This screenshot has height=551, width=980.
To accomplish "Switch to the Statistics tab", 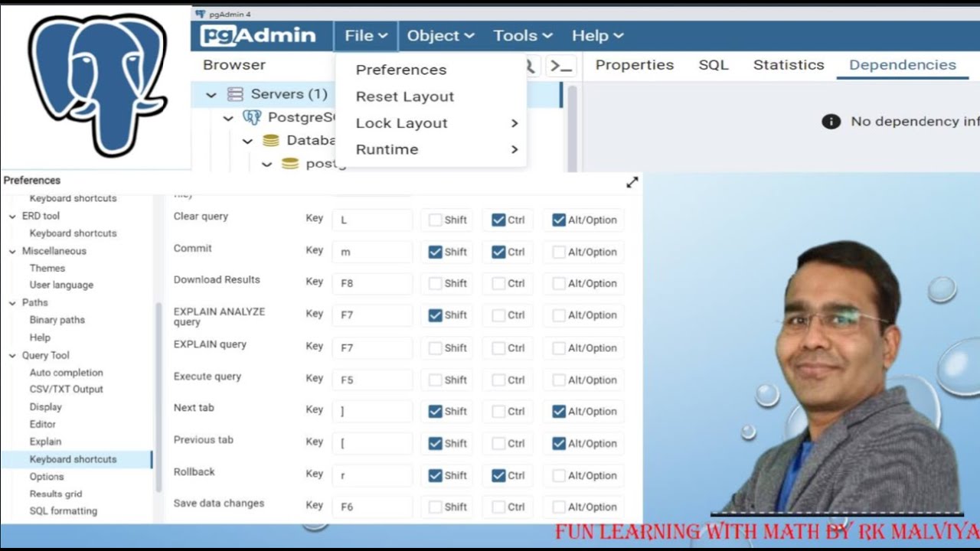I will tap(789, 65).
